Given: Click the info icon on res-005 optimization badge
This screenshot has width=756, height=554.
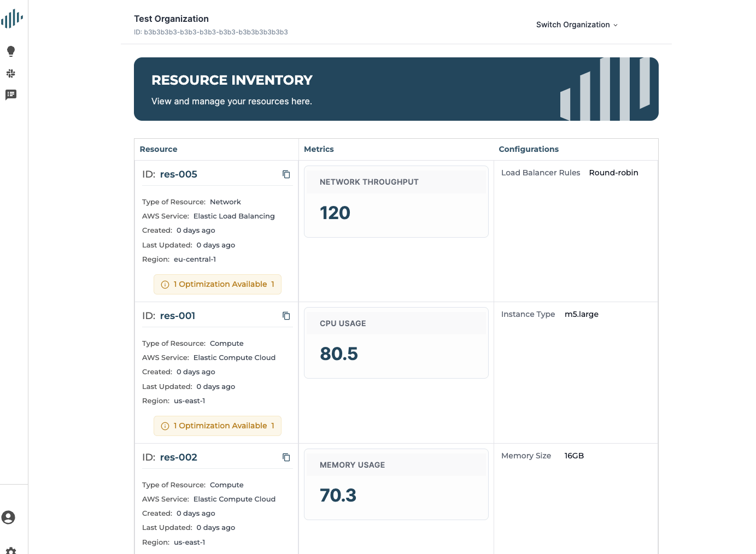Looking at the screenshot, I should (165, 285).
